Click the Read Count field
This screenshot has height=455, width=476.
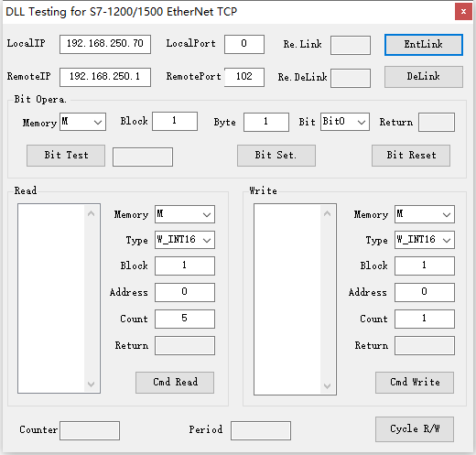[185, 319]
